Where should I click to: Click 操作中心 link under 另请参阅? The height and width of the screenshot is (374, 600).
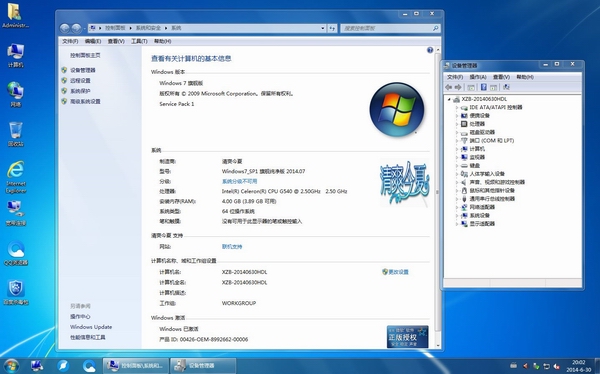(x=80, y=317)
